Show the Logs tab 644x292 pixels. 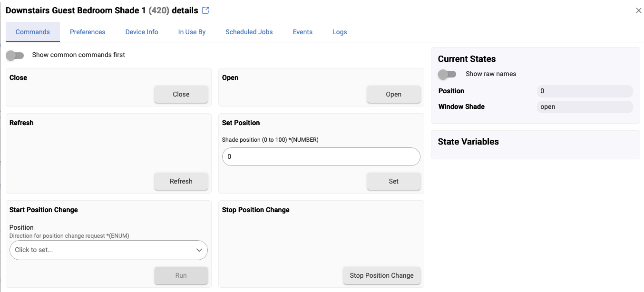click(x=340, y=32)
